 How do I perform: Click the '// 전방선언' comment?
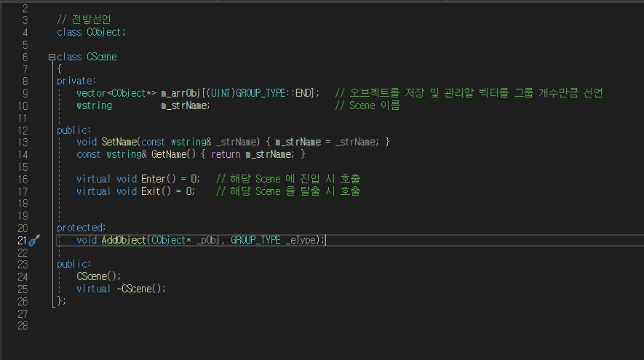click(x=84, y=20)
